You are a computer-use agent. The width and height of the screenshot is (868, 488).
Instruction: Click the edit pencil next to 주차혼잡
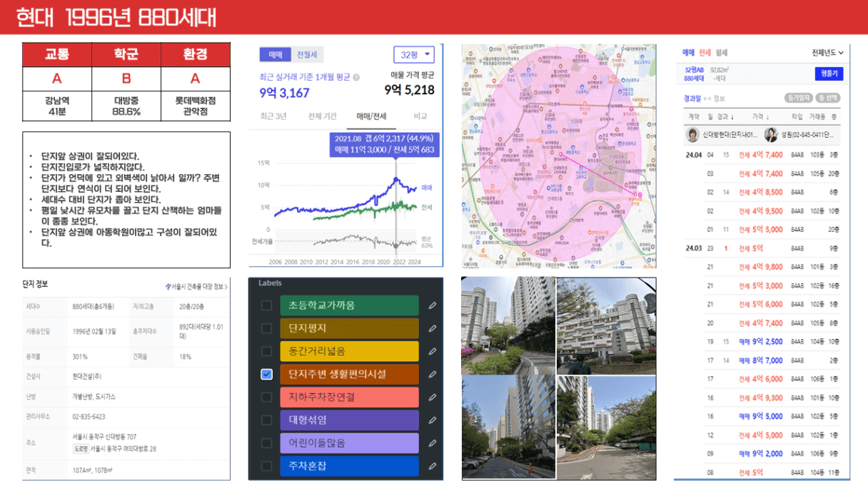click(x=432, y=466)
